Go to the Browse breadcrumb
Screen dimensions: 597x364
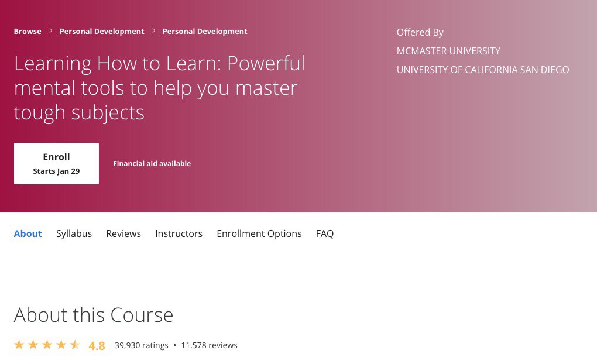pyautogui.click(x=28, y=31)
